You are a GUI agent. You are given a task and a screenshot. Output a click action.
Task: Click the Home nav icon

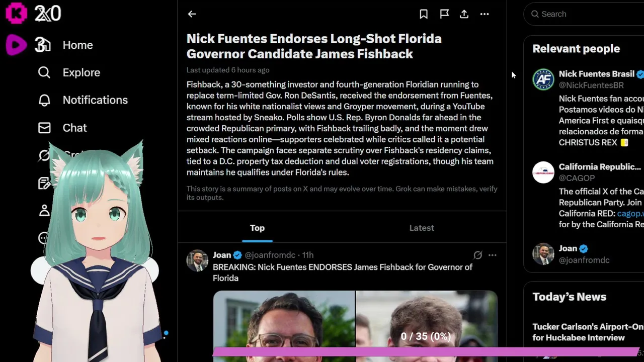pyautogui.click(x=44, y=45)
